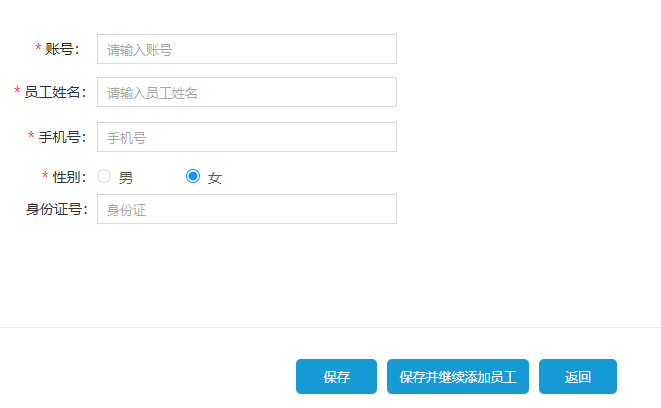661x408 pixels.
Task: Click the 员工姓名: field label
Action: click(x=55, y=92)
